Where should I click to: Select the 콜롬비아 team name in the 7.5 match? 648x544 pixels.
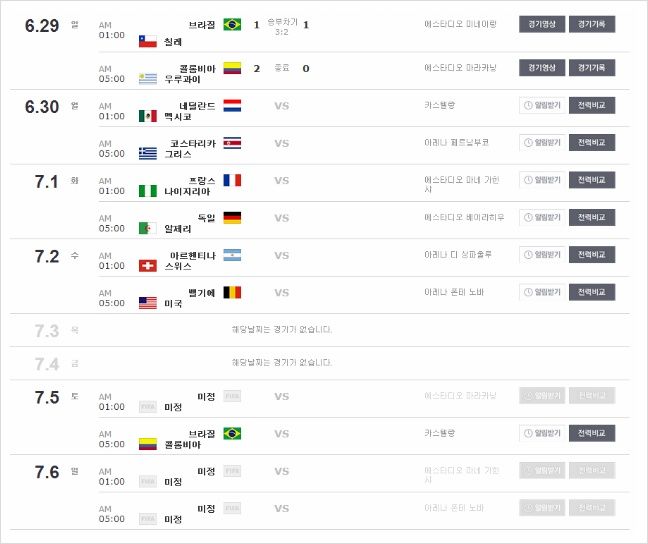coord(182,445)
